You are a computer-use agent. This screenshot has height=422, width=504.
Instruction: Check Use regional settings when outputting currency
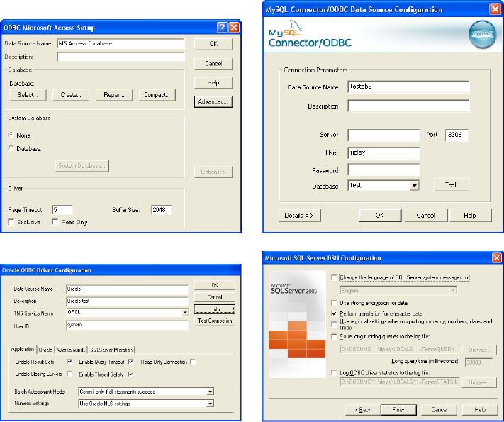[x=335, y=324]
